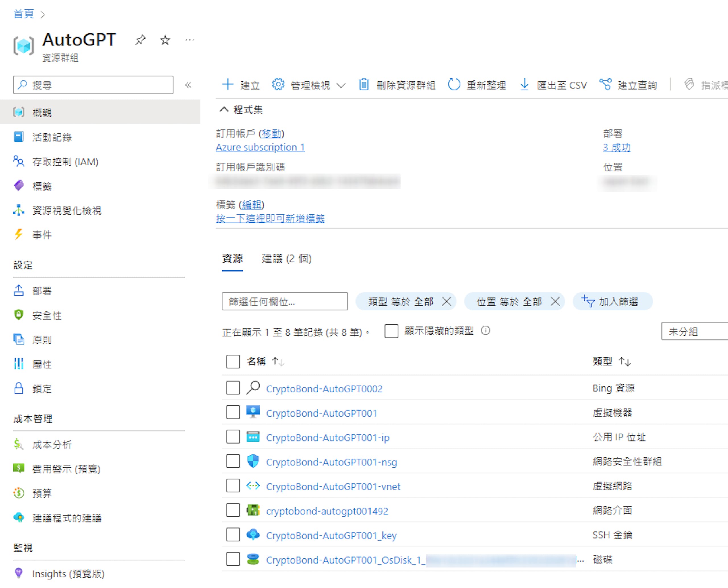728x588 pixels.
Task: Open the 位置 等於 全部 filter pill
Action: tap(509, 301)
